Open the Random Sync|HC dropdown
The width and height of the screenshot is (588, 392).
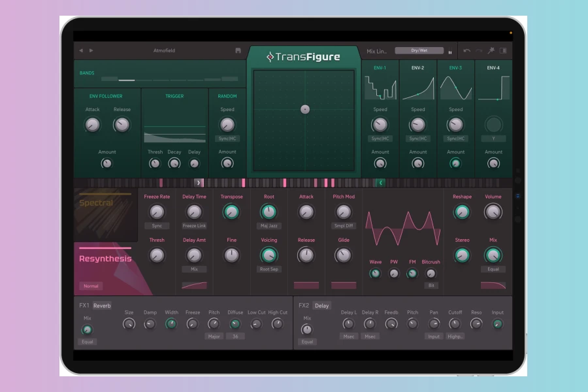pyautogui.click(x=227, y=139)
